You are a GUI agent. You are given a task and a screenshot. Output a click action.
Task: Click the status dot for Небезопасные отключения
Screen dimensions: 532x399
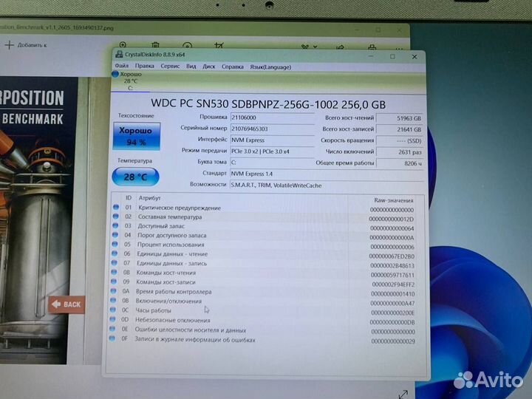pyautogui.click(x=112, y=319)
